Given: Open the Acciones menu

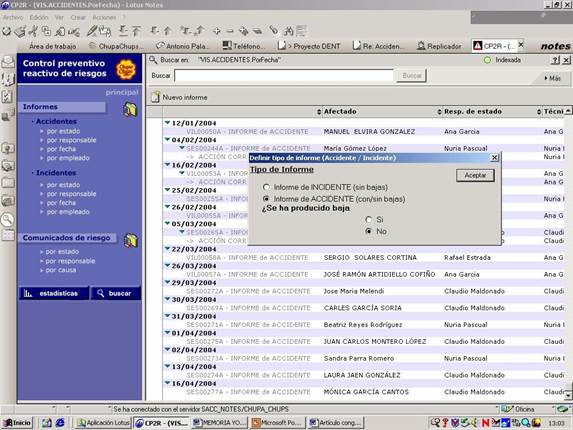Looking at the screenshot, I should click(x=104, y=17).
